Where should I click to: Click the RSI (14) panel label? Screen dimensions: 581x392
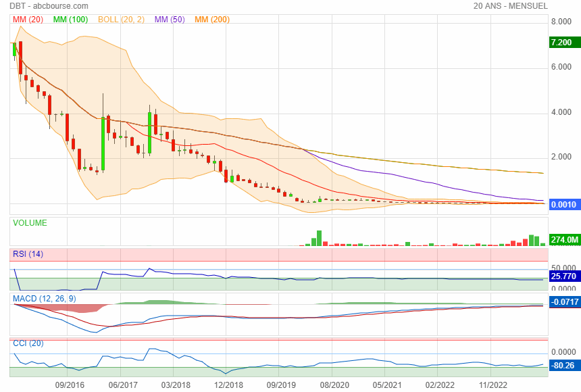point(28,254)
